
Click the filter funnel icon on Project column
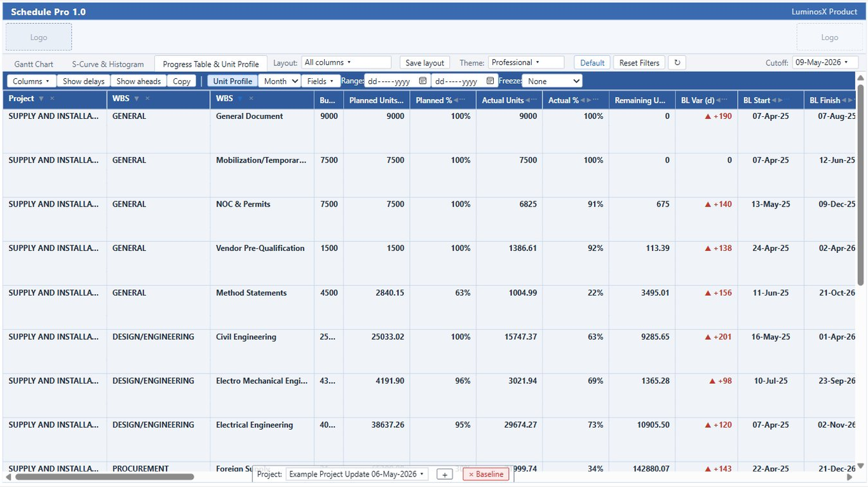[41, 98]
